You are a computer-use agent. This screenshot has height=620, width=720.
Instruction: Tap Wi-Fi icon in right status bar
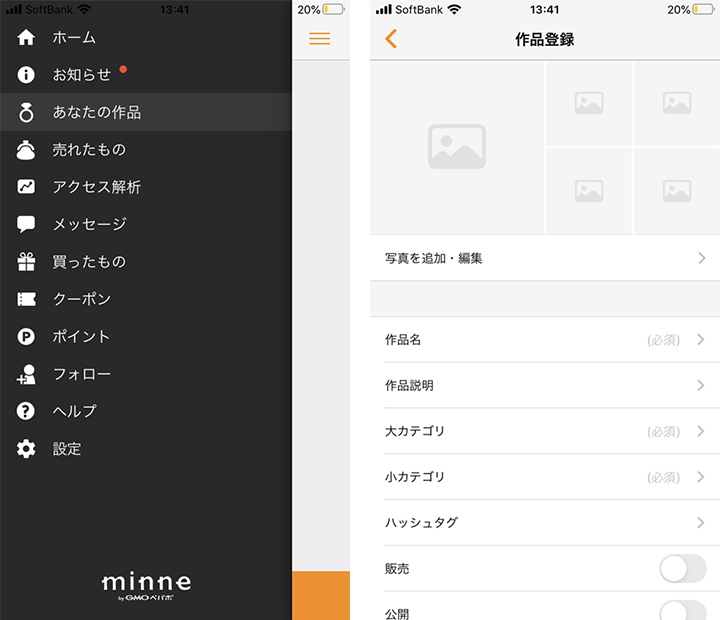[454, 9]
